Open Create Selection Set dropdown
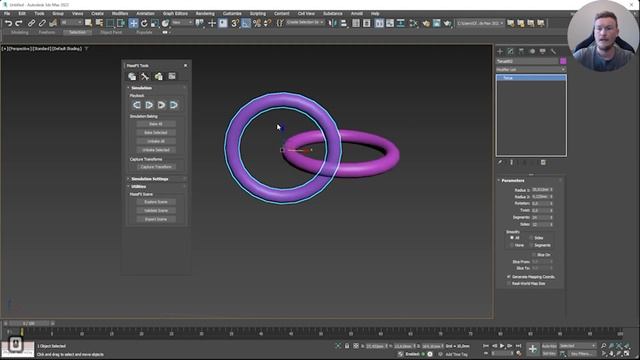This screenshot has width=640, height=360. [x=305, y=22]
